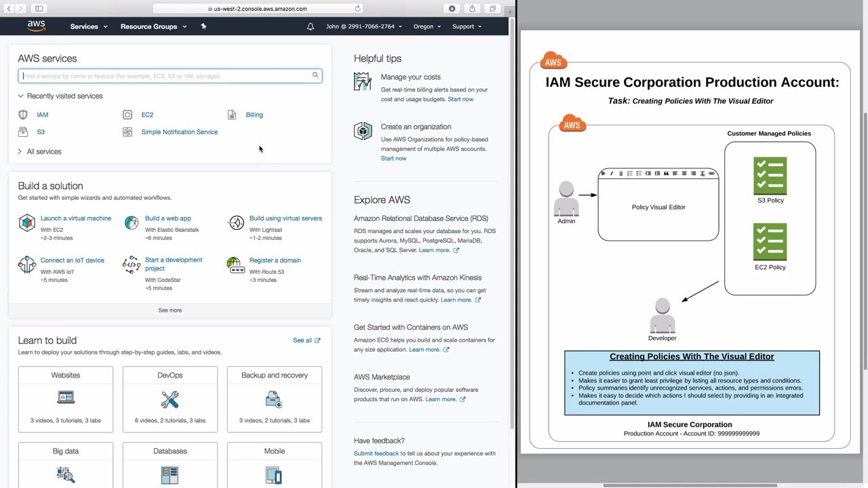Show all tabs in Safari
This screenshot has height=488, width=868.
coord(492,9)
